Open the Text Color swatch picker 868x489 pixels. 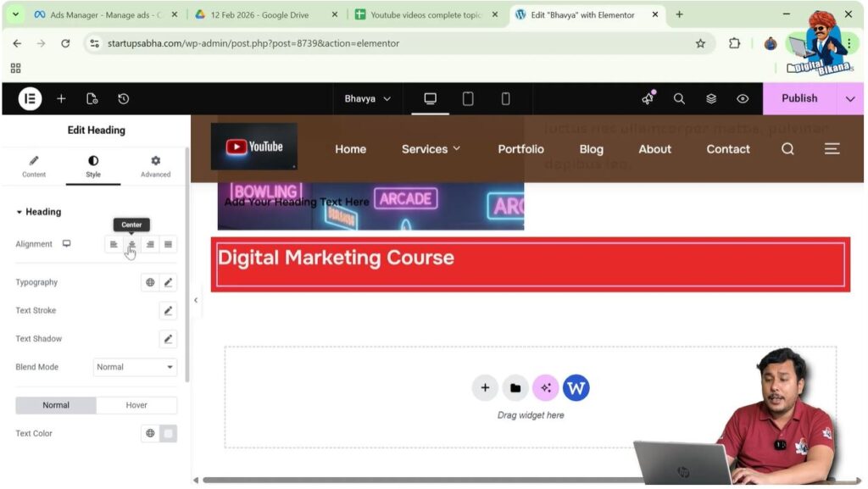click(169, 433)
